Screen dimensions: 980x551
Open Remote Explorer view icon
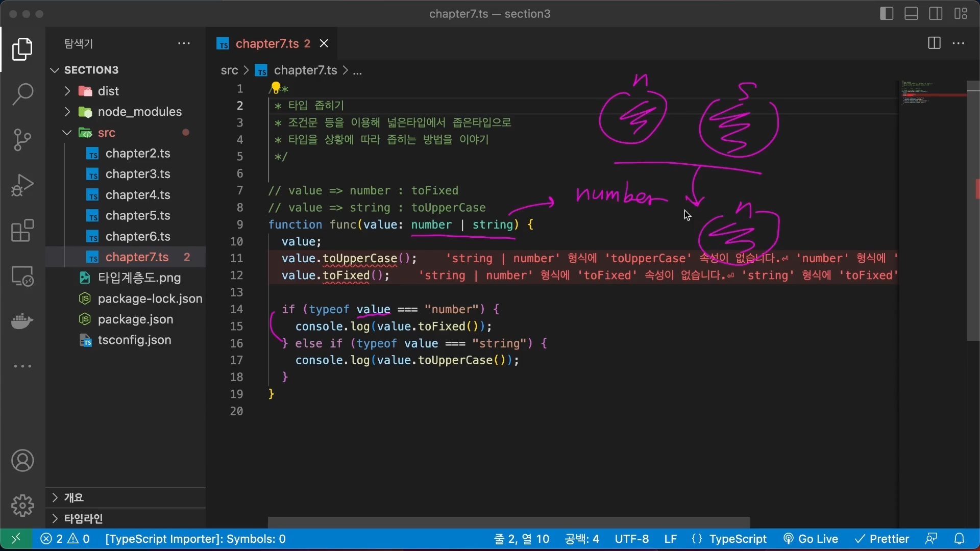point(22,276)
